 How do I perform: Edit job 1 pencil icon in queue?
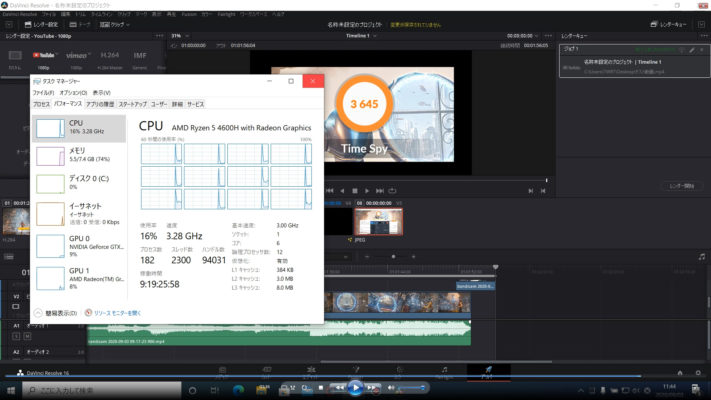(692, 49)
